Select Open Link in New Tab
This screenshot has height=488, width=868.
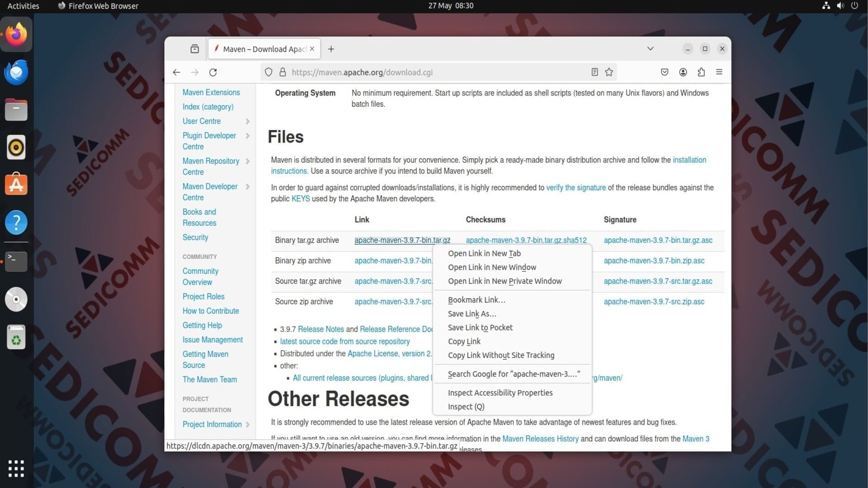484,253
